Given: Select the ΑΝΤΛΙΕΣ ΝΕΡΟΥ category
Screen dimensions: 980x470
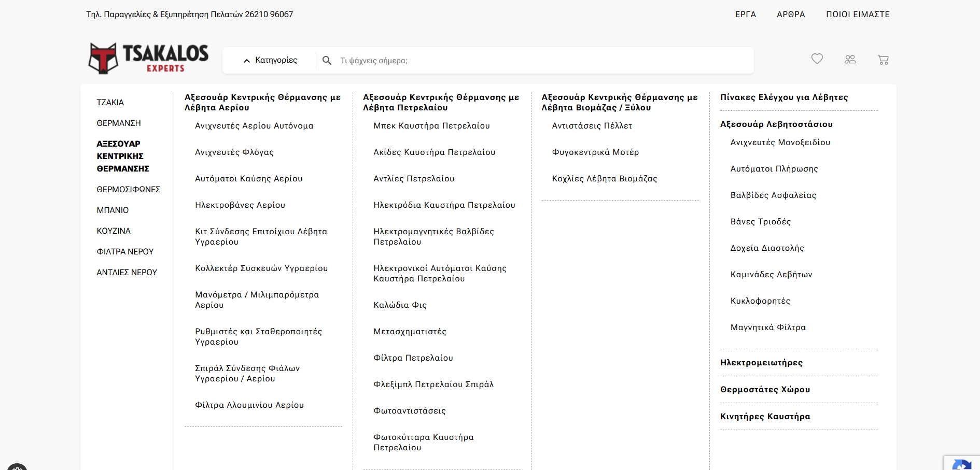Looking at the screenshot, I should coord(127,273).
